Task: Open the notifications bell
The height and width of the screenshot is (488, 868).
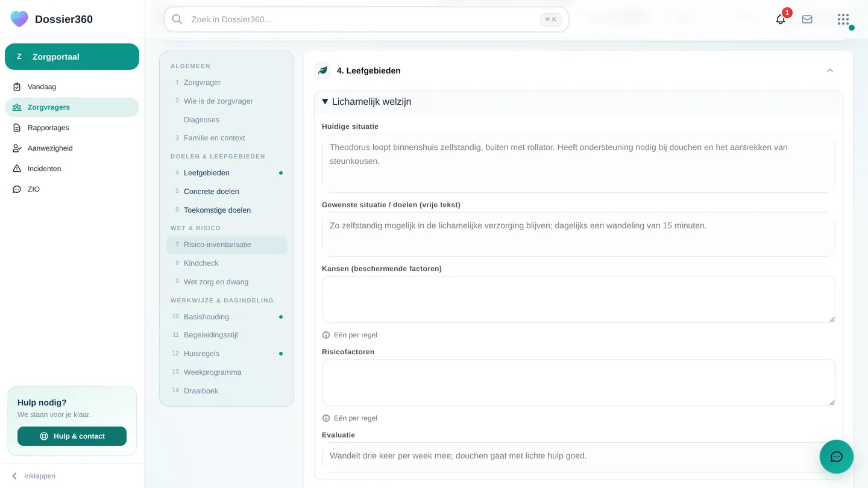Action: click(781, 19)
